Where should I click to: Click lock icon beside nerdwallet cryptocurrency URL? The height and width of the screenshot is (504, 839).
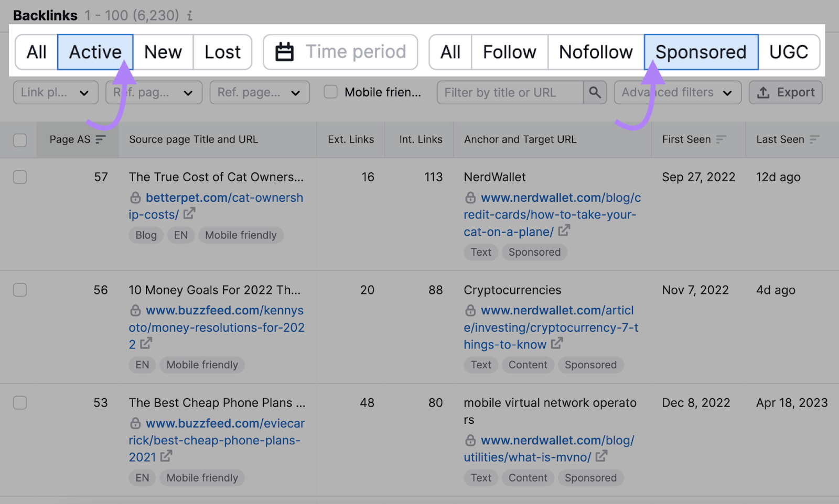pos(470,310)
